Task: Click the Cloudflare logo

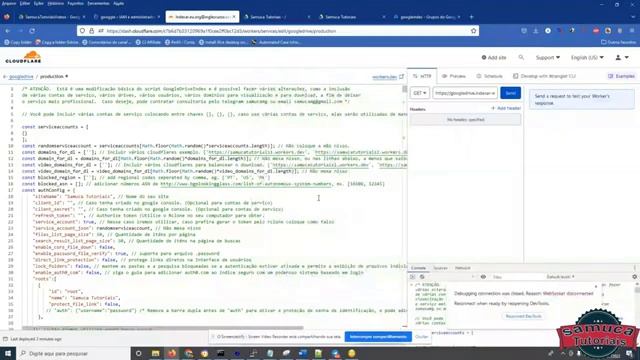Action: tap(23, 57)
